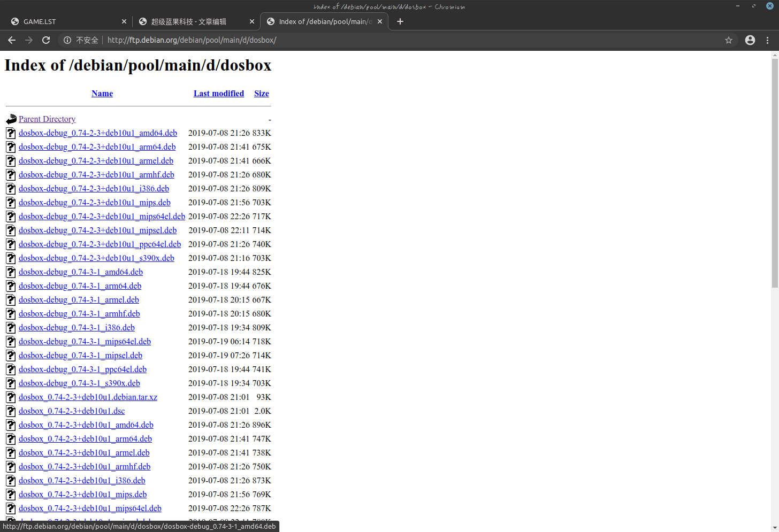
Task: Click dosbox-debug_0.74-3-1_mips64el.deb
Action: pos(85,342)
